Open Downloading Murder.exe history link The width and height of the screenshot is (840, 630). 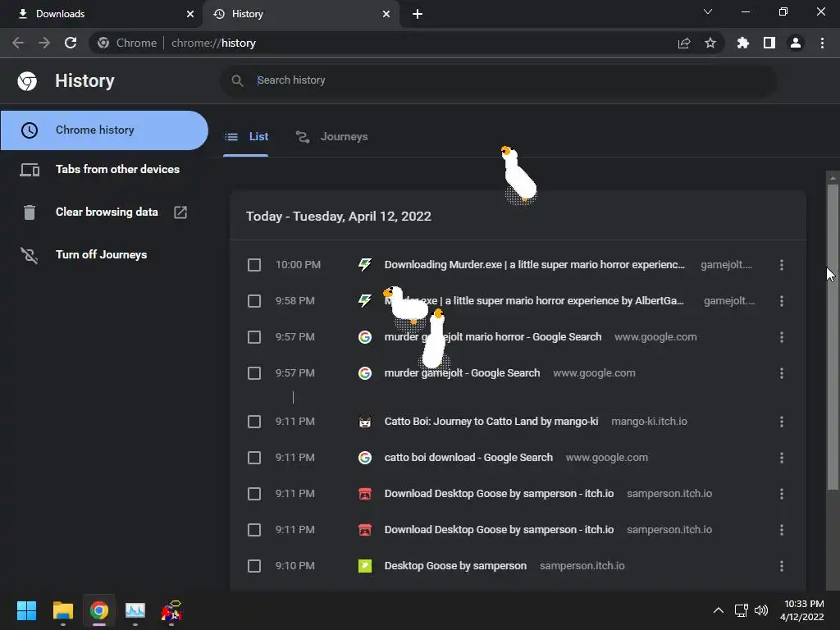pos(535,265)
